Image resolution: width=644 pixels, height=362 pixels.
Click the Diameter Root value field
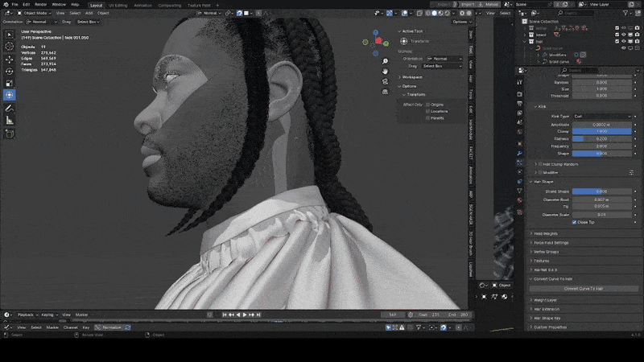(601, 200)
